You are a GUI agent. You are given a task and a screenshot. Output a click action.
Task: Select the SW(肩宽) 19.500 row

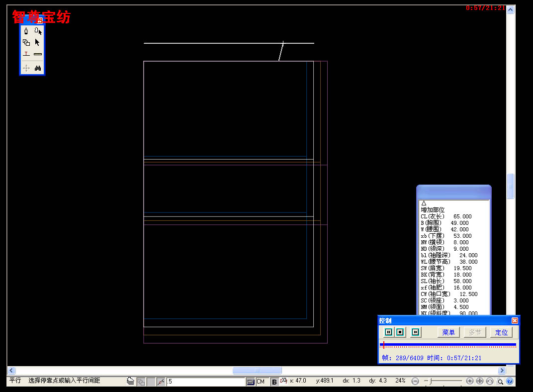pyautogui.click(x=446, y=268)
